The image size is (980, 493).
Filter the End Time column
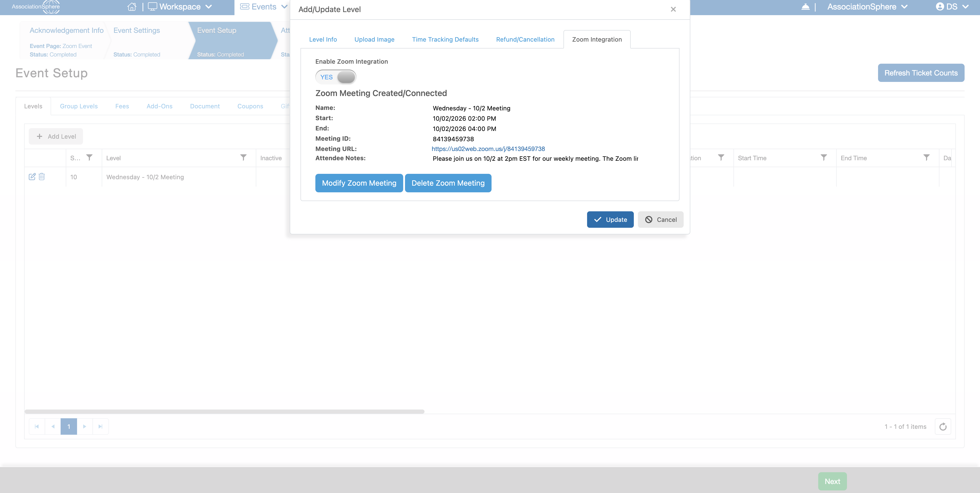926,157
